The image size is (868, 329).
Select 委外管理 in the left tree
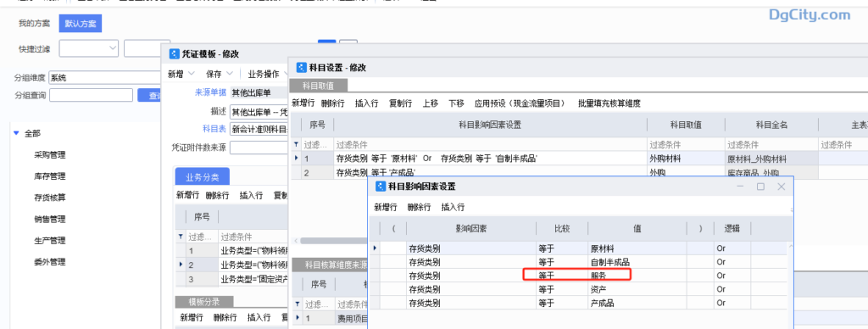click(x=50, y=261)
